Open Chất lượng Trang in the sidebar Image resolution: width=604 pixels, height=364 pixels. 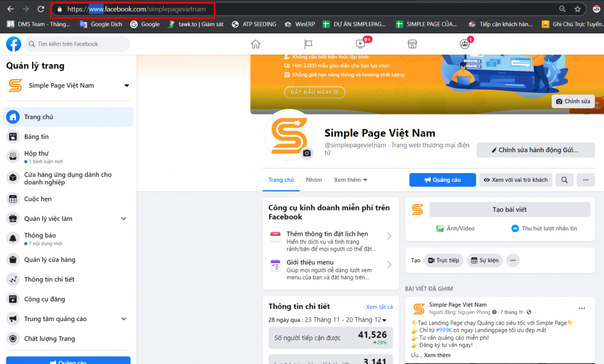68,339
